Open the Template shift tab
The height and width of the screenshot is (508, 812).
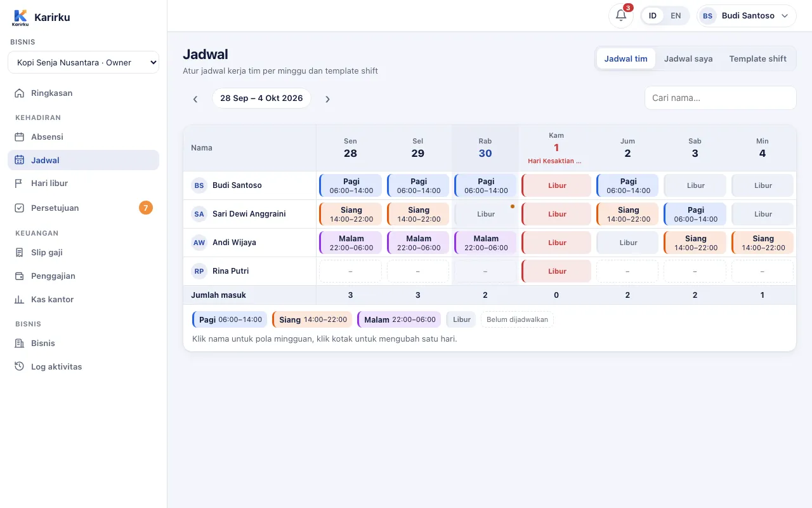coord(757,59)
